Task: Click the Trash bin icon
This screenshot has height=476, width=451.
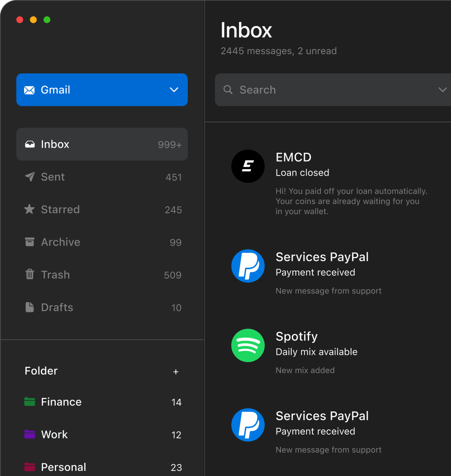Action: (x=30, y=274)
